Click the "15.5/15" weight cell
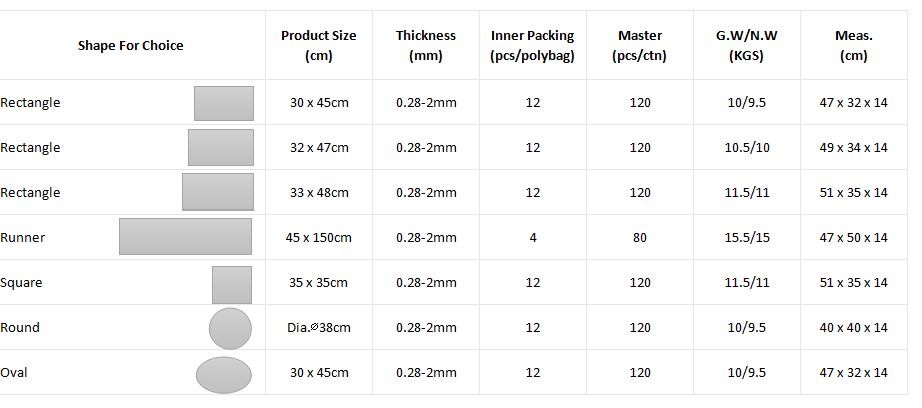This screenshot has height=408, width=922. [x=746, y=238]
